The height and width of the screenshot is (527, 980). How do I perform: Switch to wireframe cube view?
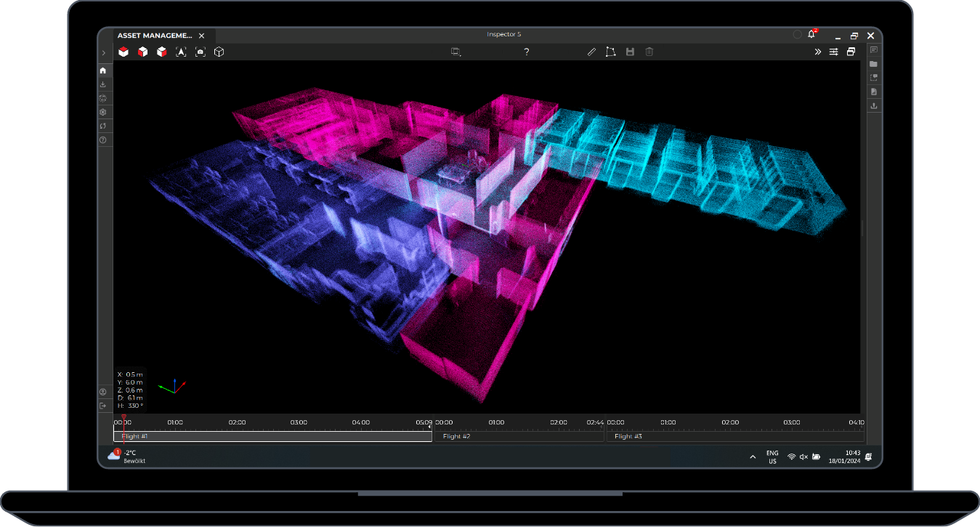(219, 52)
